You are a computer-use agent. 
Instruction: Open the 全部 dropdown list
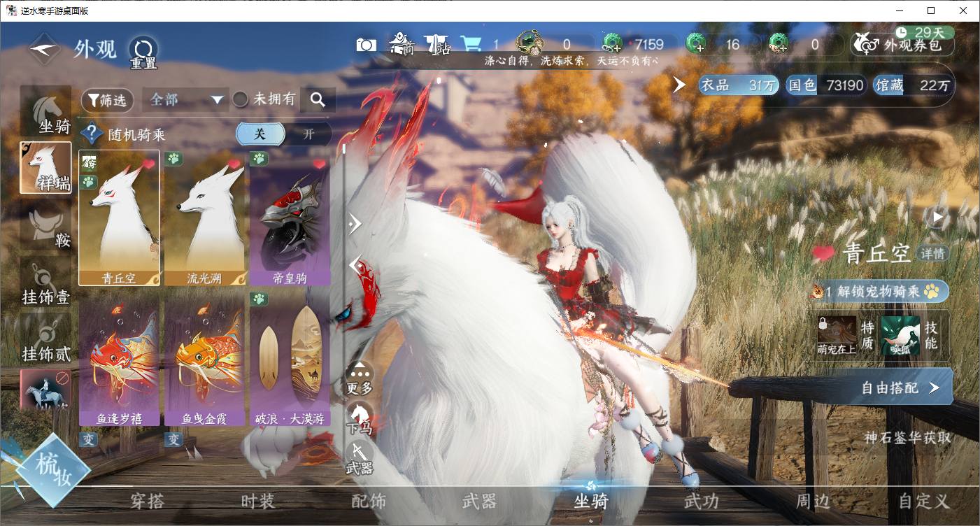[x=186, y=100]
